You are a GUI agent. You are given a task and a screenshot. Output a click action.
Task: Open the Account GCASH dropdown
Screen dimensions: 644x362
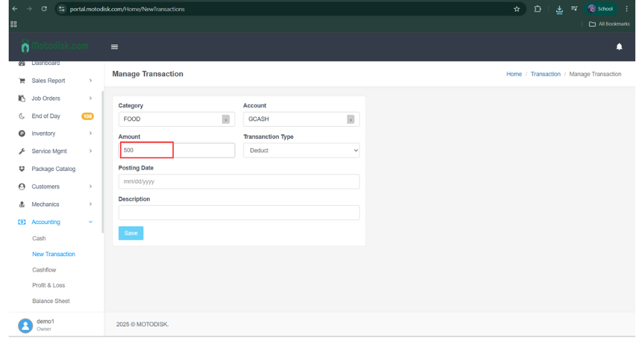click(x=301, y=119)
